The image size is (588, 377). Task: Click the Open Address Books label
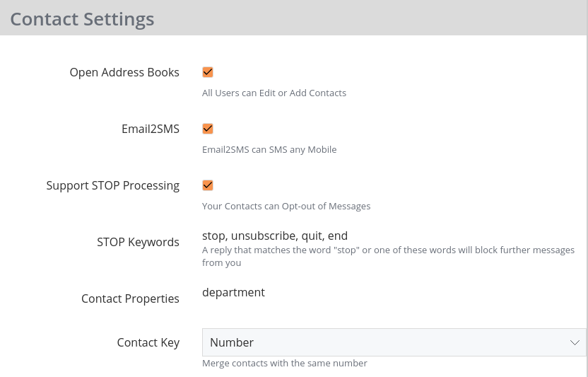pos(124,72)
